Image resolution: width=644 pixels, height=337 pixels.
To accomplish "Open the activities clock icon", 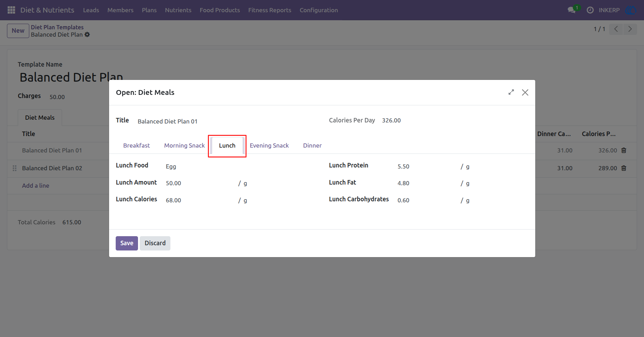I will point(590,10).
